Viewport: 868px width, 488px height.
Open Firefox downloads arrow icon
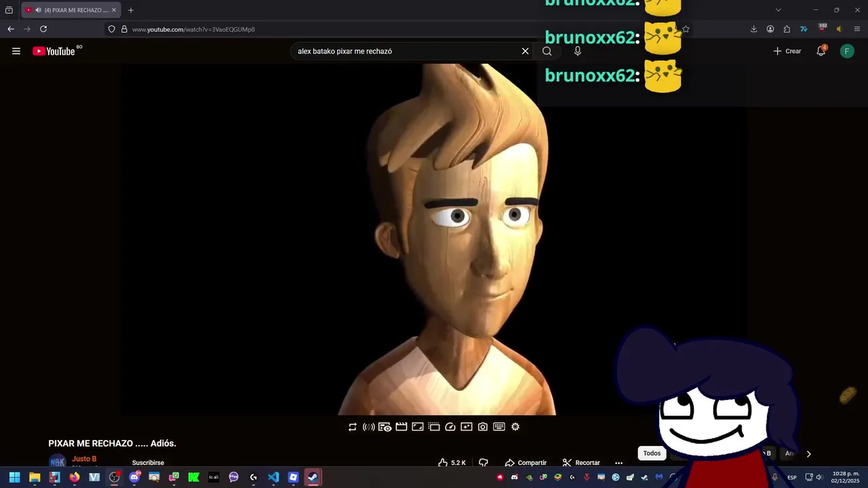coord(753,29)
